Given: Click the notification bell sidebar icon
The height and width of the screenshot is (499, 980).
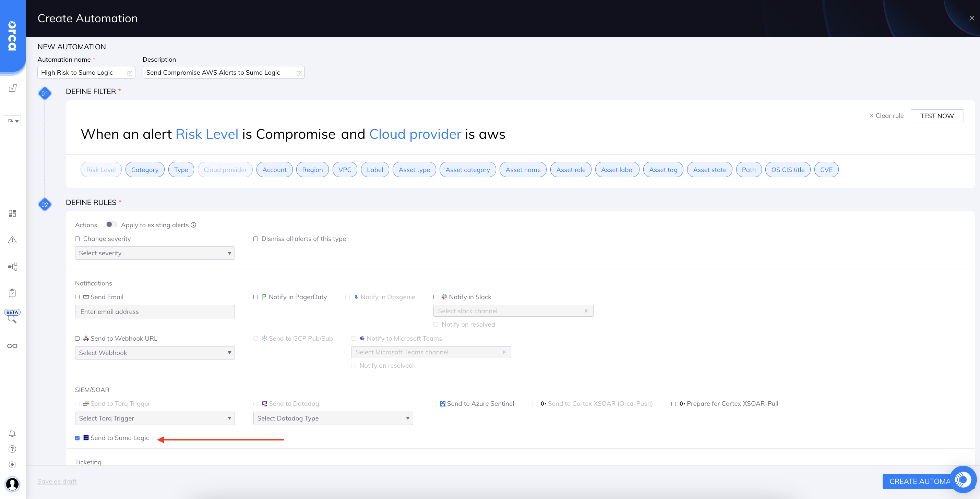Looking at the screenshot, I should tap(12, 434).
